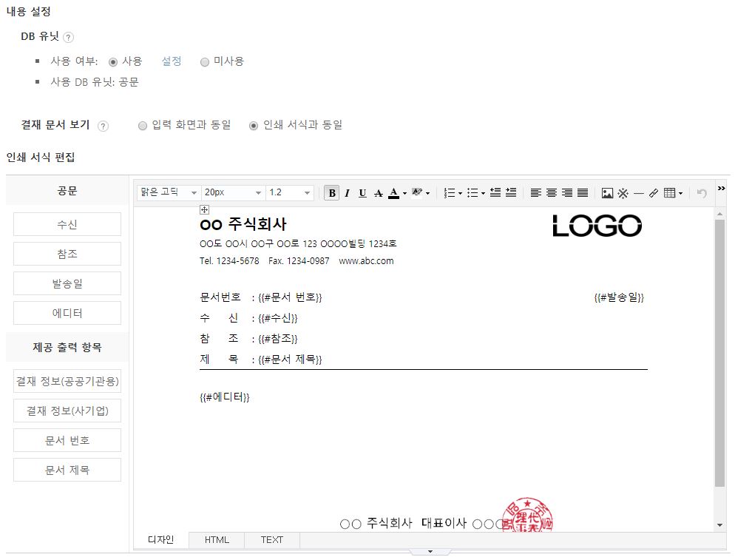
Task: Switch to the TEXT tab
Action: pos(271,540)
